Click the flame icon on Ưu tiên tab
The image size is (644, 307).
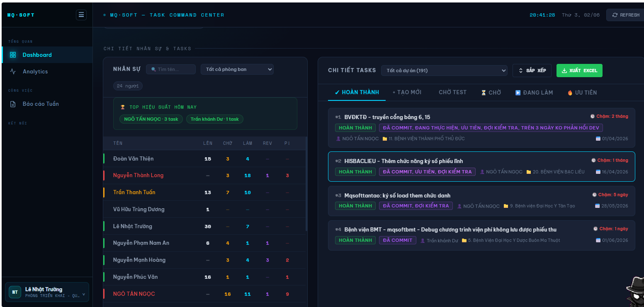[570, 93]
